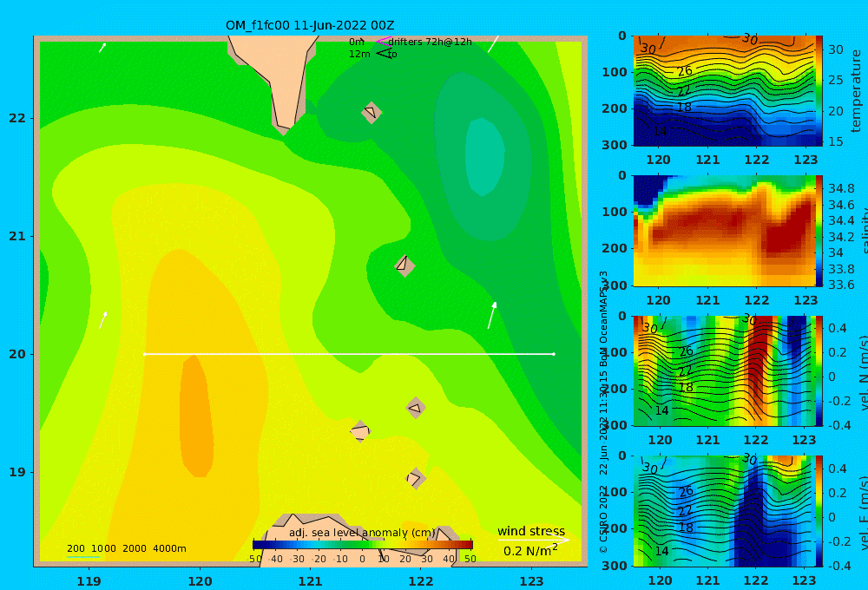Screen dimensions: 868x590
Task: Click the white transect line along 20N
Action: pyautogui.click(x=349, y=354)
